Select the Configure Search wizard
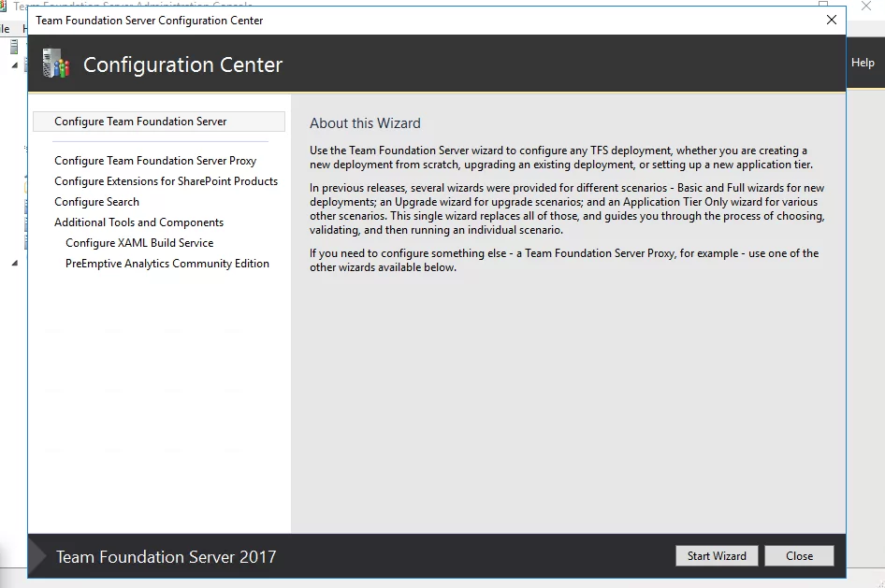 click(96, 202)
